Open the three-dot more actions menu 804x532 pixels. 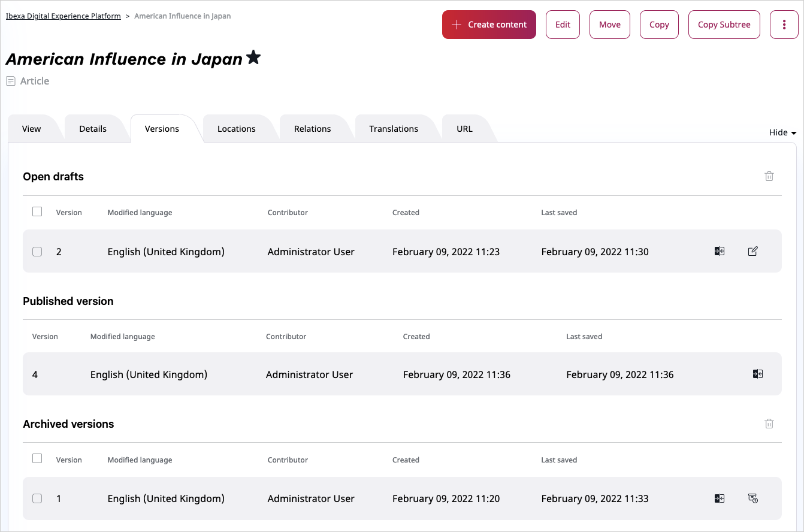tap(784, 25)
